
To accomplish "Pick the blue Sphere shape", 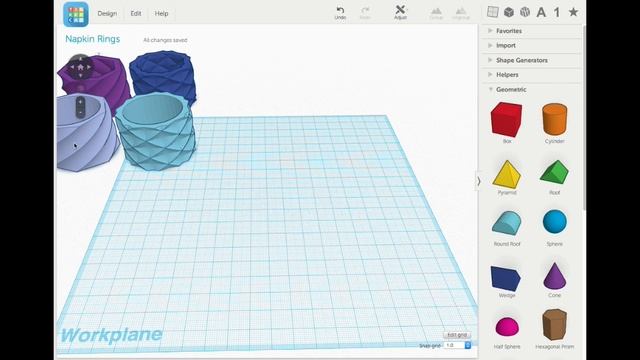I will coord(555,222).
